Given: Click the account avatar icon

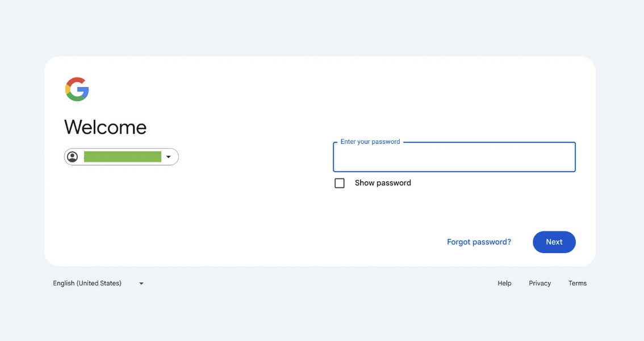Looking at the screenshot, I should tap(72, 157).
